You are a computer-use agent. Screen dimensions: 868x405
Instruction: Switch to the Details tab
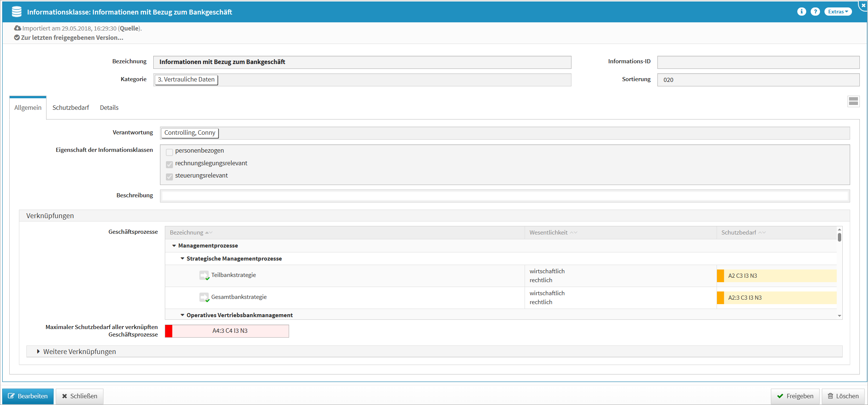[109, 108]
